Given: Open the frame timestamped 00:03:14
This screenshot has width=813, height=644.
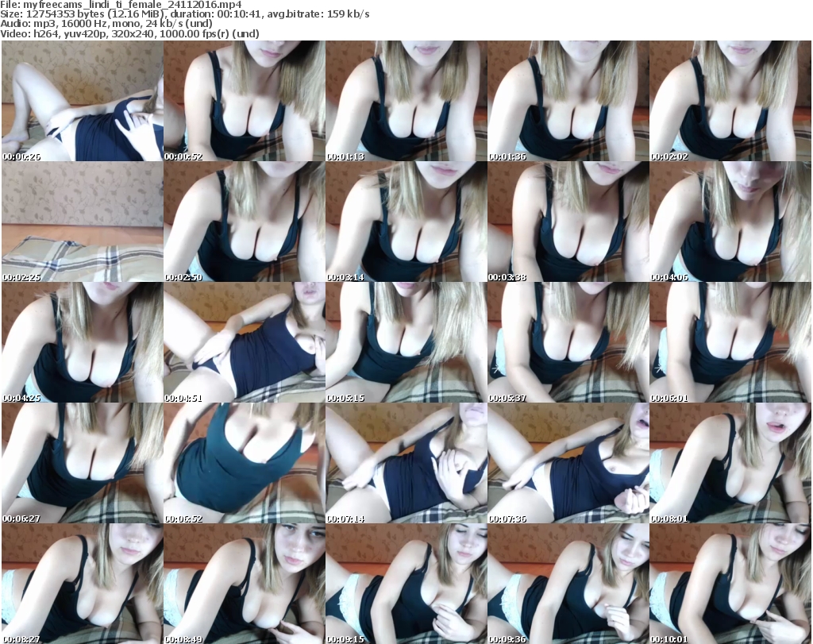Looking at the screenshot, I should click(406, 222).
